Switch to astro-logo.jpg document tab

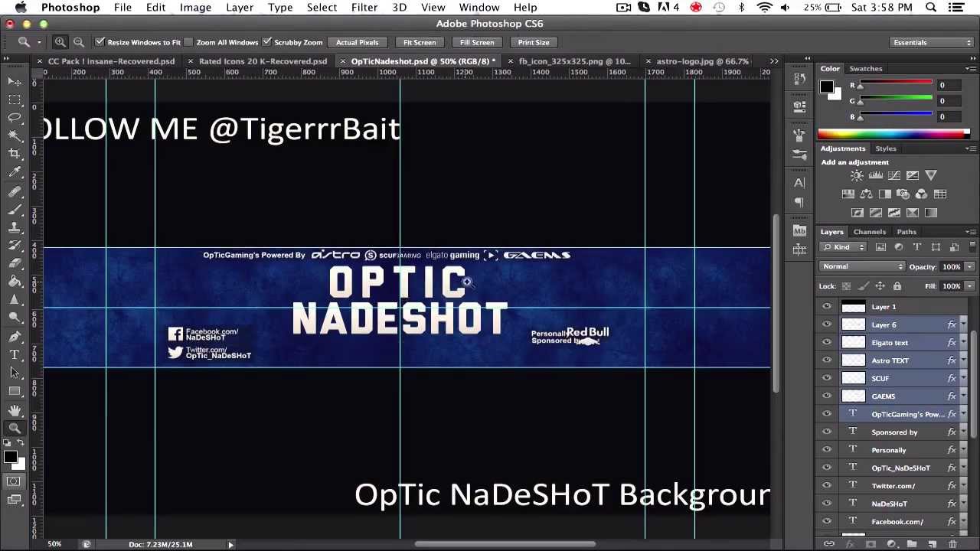[702, 61]
